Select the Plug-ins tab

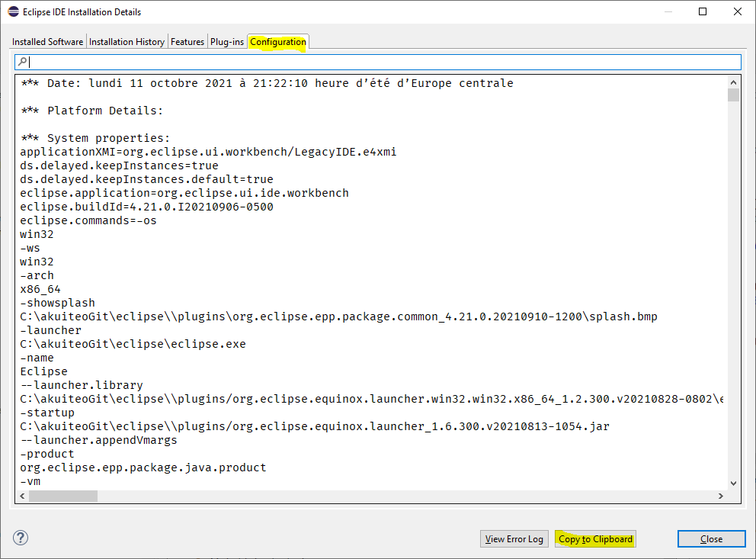tap(226, 41)
